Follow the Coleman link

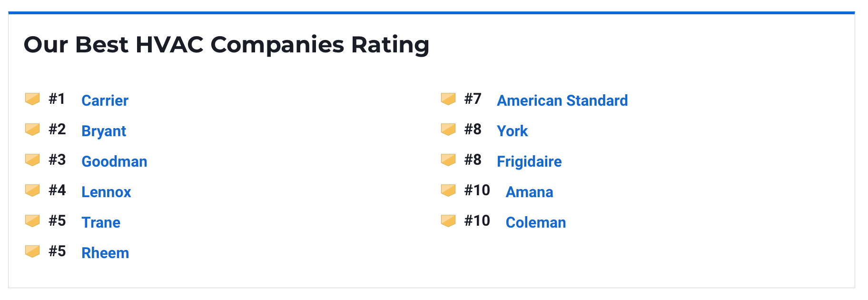[x=535, y=222]
